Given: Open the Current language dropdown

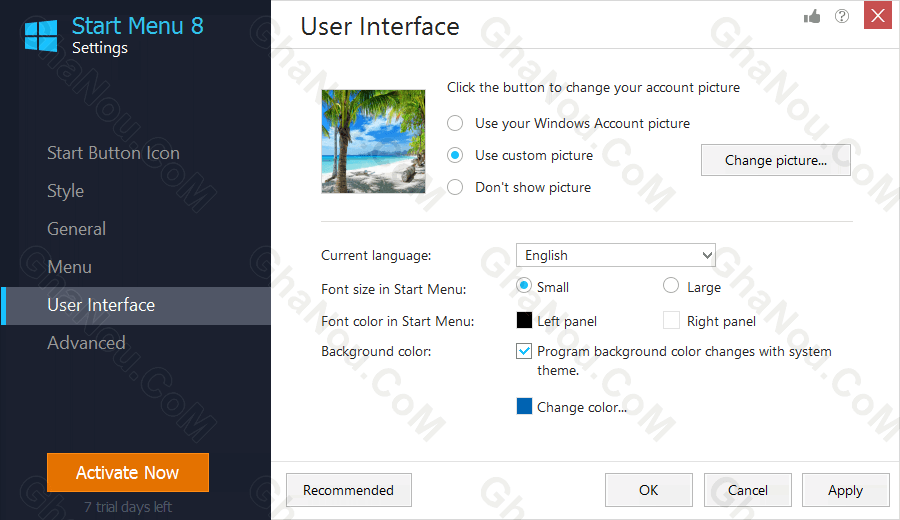Looking at the screenshot, I should (x=616, y=255).
